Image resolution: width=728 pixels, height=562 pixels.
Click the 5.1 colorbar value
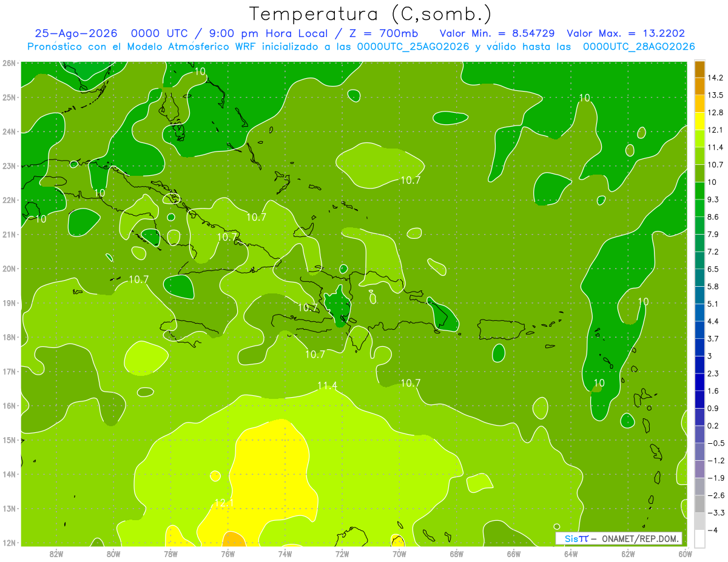point(714,304)
